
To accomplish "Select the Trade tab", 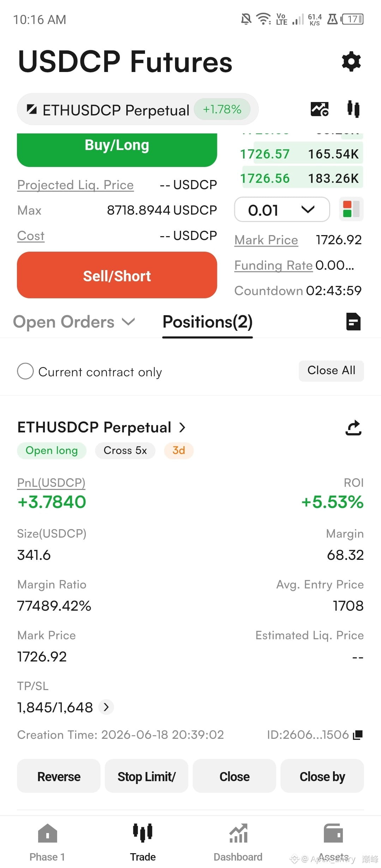I will coord(143,842).
